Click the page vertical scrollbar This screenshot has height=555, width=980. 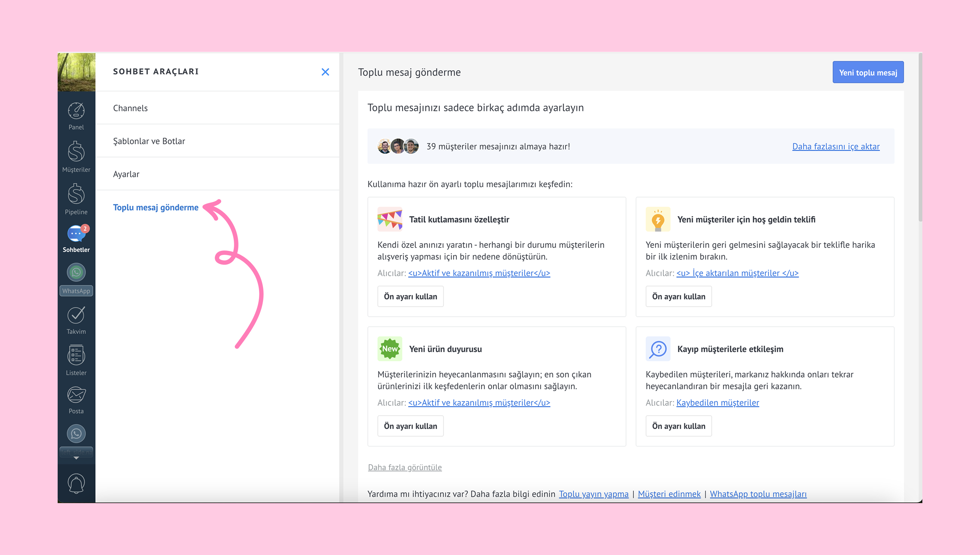pos(920,137)
